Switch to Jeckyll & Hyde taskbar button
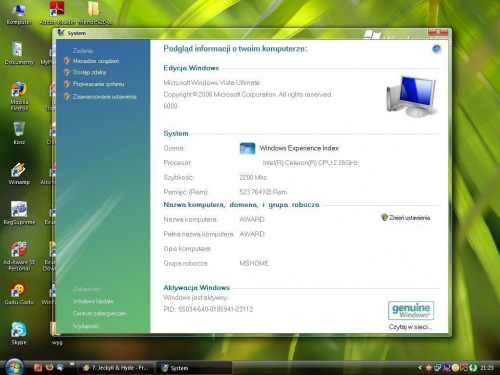Viewport: 500px width, 375px height. [115, 368]
